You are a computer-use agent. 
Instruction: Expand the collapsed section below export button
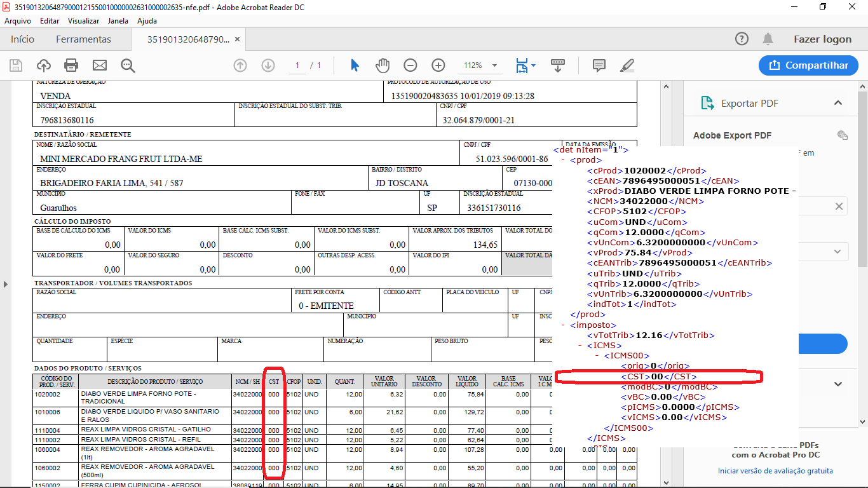[838, 384]
